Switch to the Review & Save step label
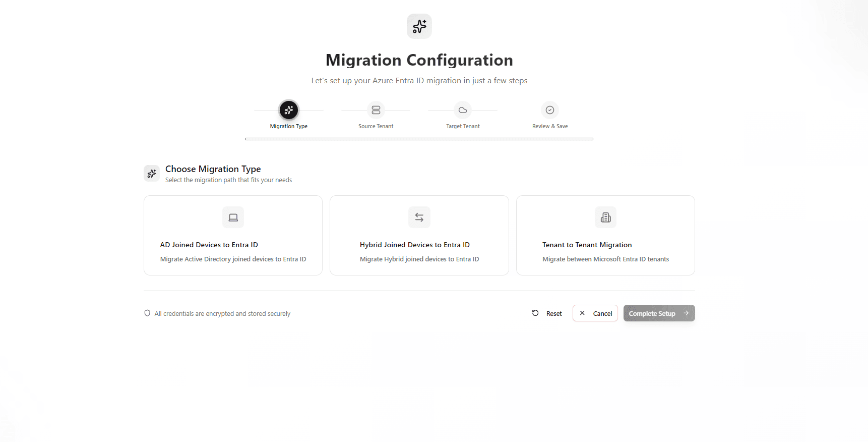Viewport: 868px width, 442px height. pos(550,126)
